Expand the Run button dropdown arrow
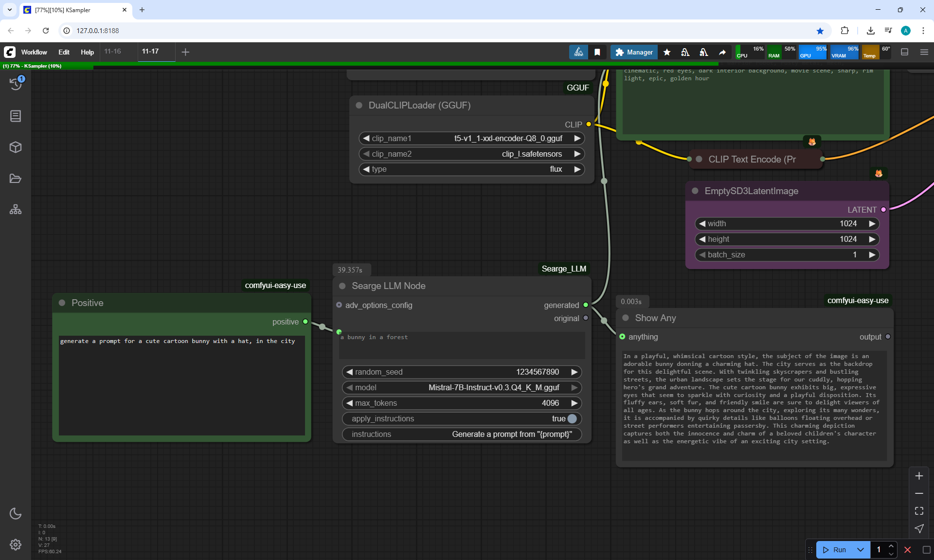Image resolution: width=934 pixels, height=560 pixels. point(861,550)
